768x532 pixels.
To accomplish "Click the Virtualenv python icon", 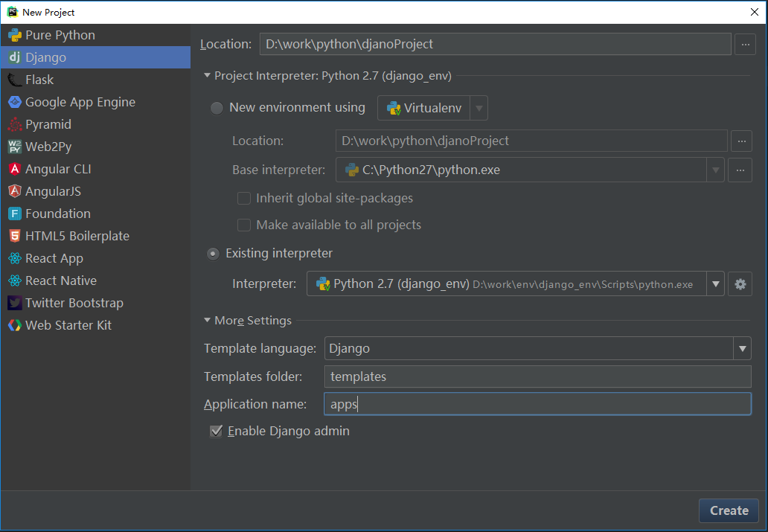I will [394, 108].
